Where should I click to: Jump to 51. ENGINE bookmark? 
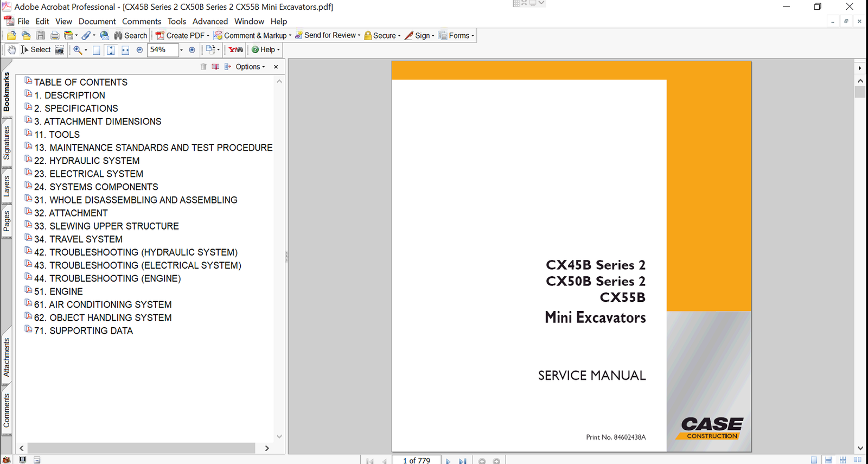click(x=66, y=291)
